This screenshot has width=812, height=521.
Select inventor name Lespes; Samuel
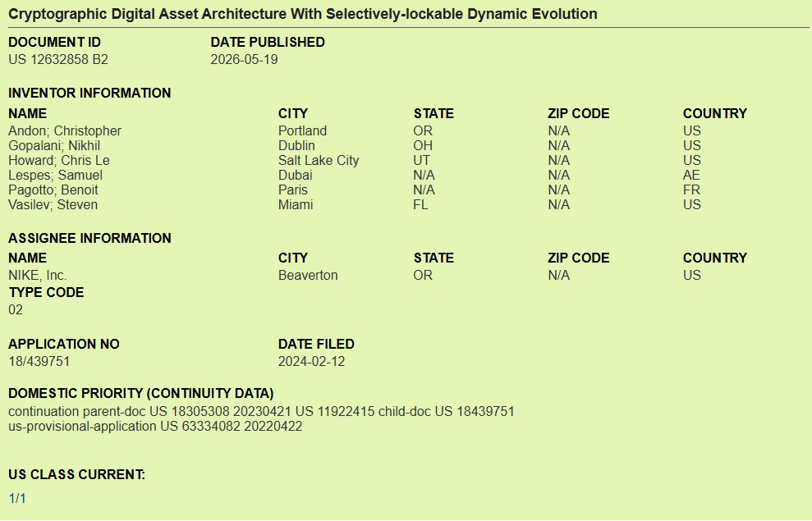click(55, 176)
